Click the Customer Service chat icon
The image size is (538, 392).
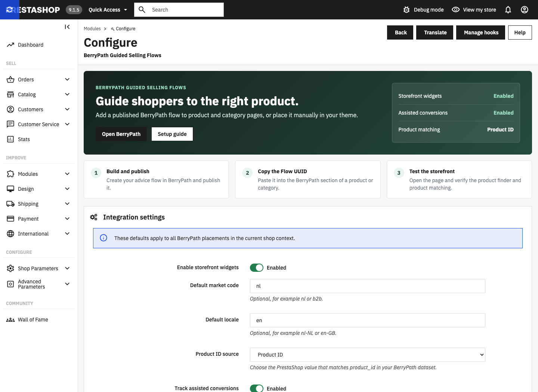click(10, 124)
